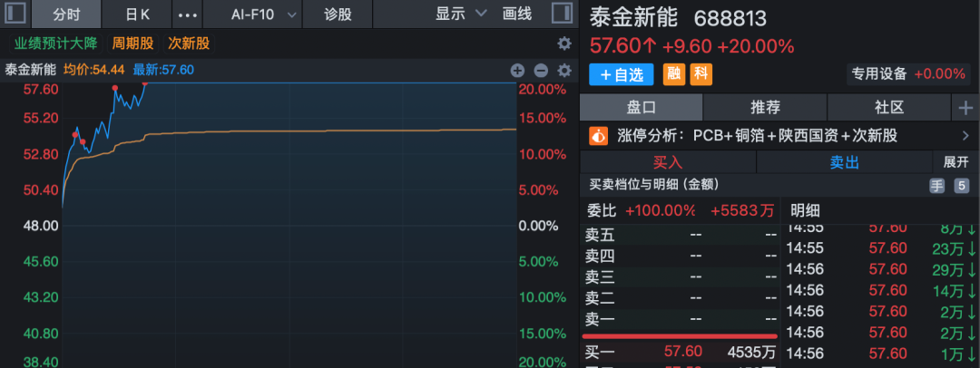Switch order unit to 手
Image resolution: width=980 pixels, height=368 pixels.
click(x=936, y=185)
